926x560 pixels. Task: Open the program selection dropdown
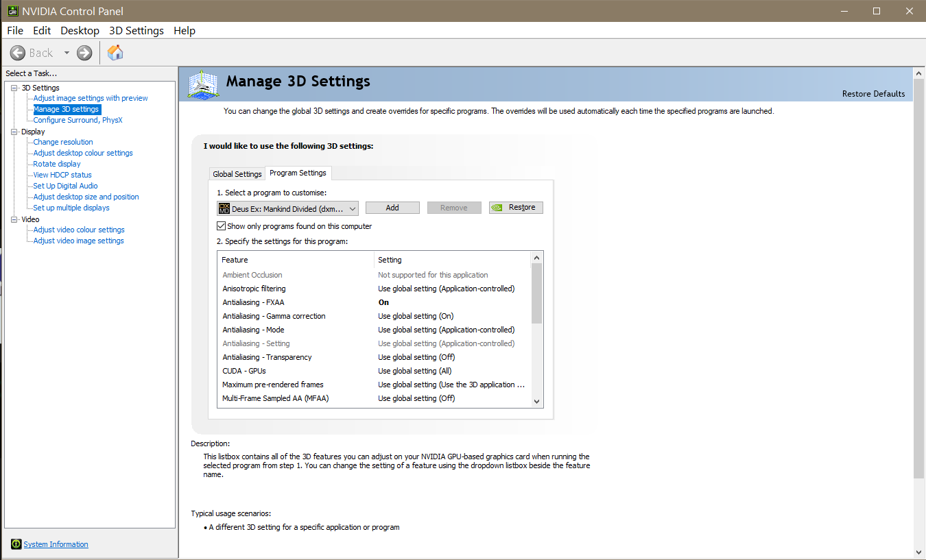[x=287, y=208]
